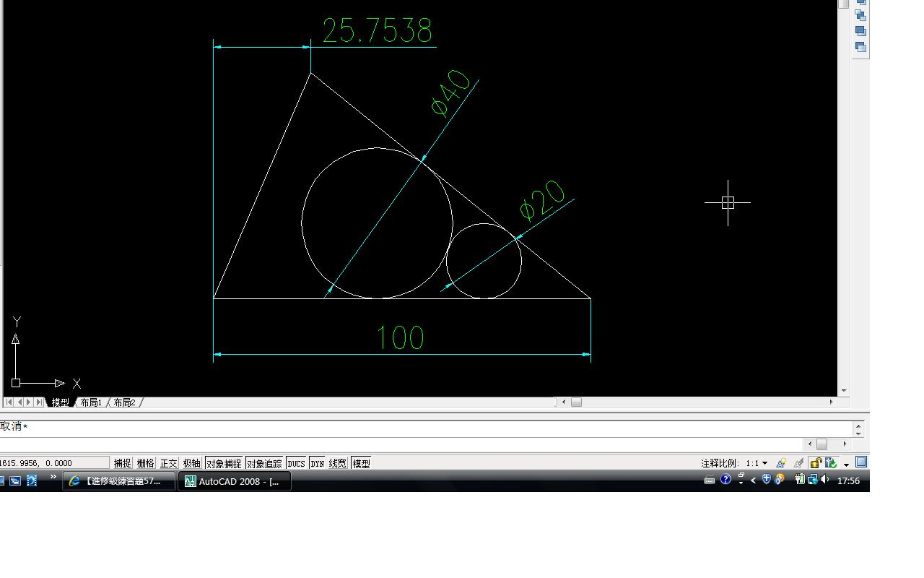Click security shield tray icon
This screenshot has height=578, width=924.
tap(767, 478)
